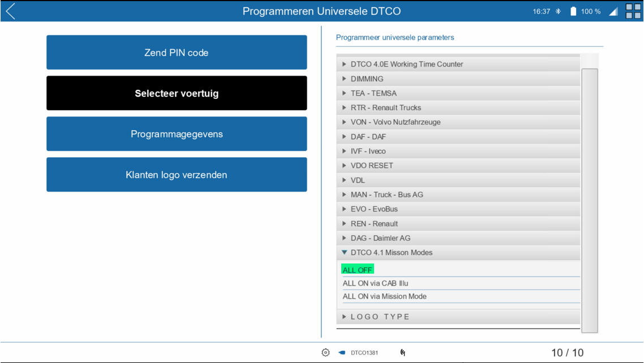The height and width of the screenshot is (363, 644).
Task: Select ALL ON via Mission Mode
Action: pyautogui.click(x=384, y=296)
